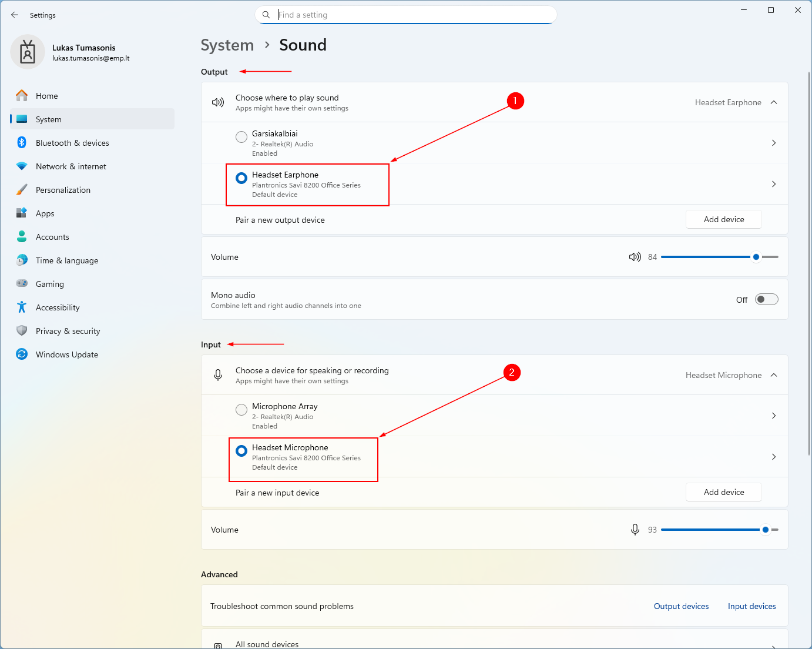Screen dimensions: 812x649
Task: Click the back arrow at the top left
Action: point(15,15)
